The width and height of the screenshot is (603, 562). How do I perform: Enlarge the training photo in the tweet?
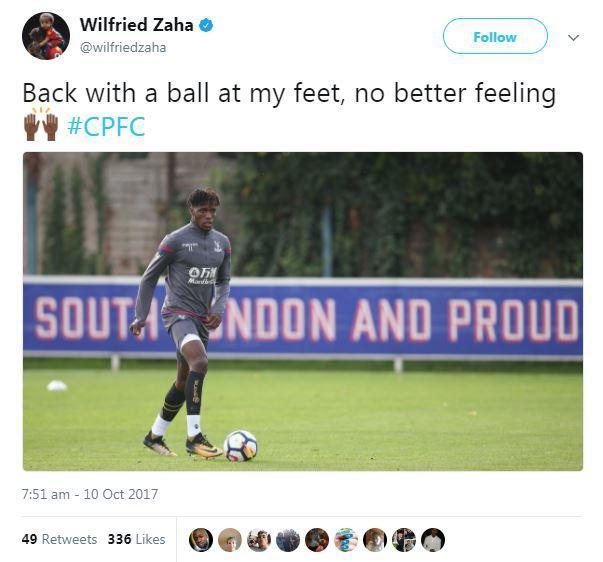pyautogui.click(x=303, y=311)
